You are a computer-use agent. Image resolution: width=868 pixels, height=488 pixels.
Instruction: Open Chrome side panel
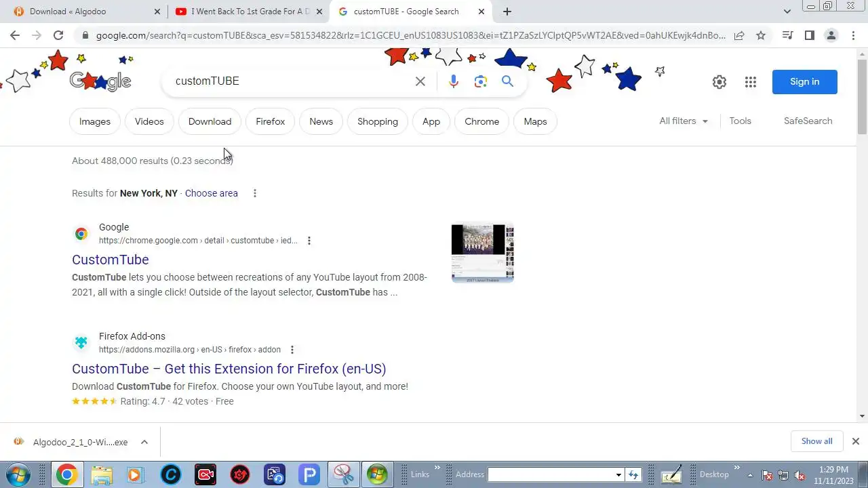tap(809, 35)
